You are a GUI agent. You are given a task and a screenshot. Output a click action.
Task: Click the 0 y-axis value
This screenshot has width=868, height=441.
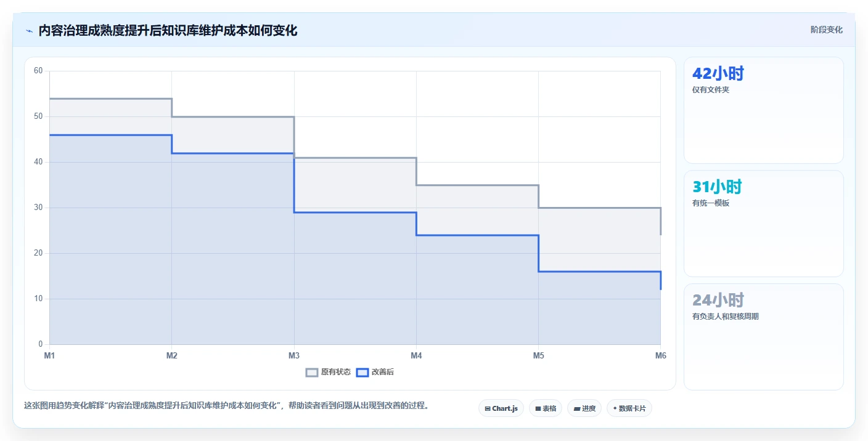coord(41,344)
